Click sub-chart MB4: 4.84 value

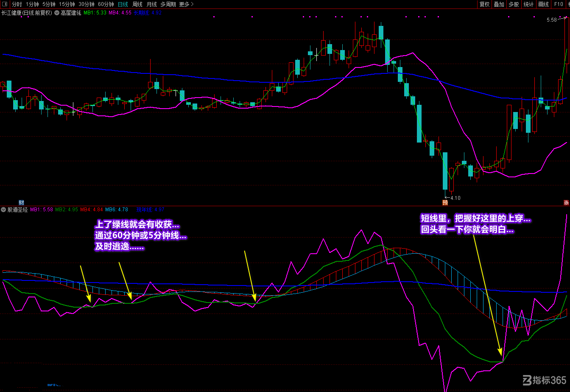tap(92, 210)
